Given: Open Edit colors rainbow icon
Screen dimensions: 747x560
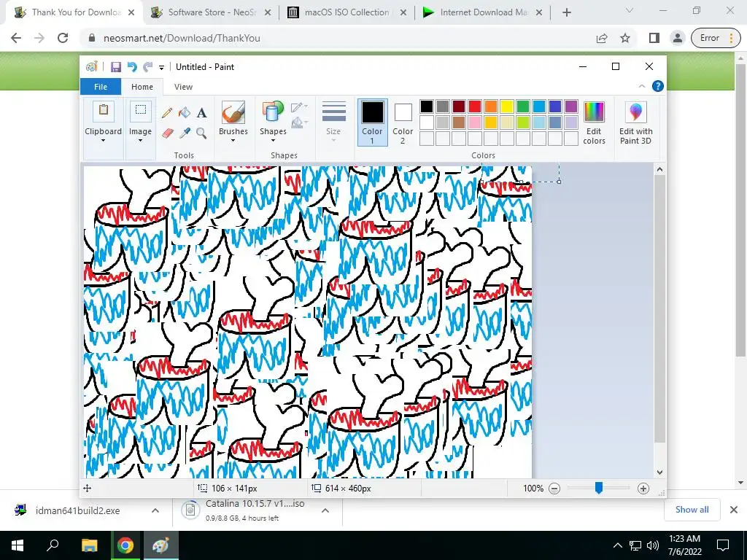Looking at the screenshot, I should 594,112.
